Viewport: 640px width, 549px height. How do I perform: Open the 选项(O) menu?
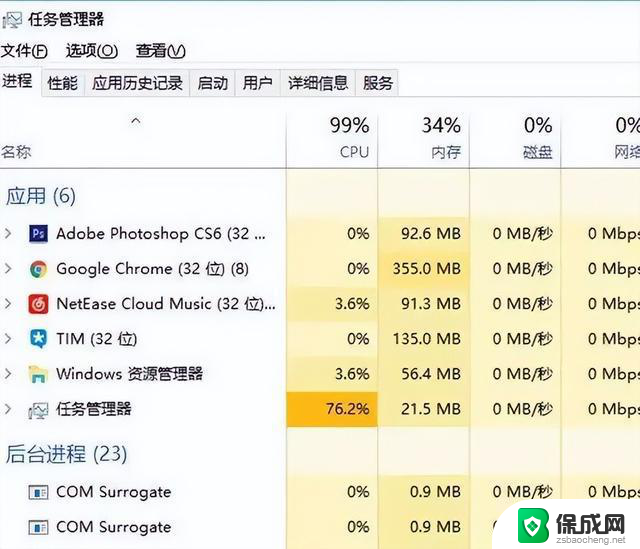(x=92, y=51)
